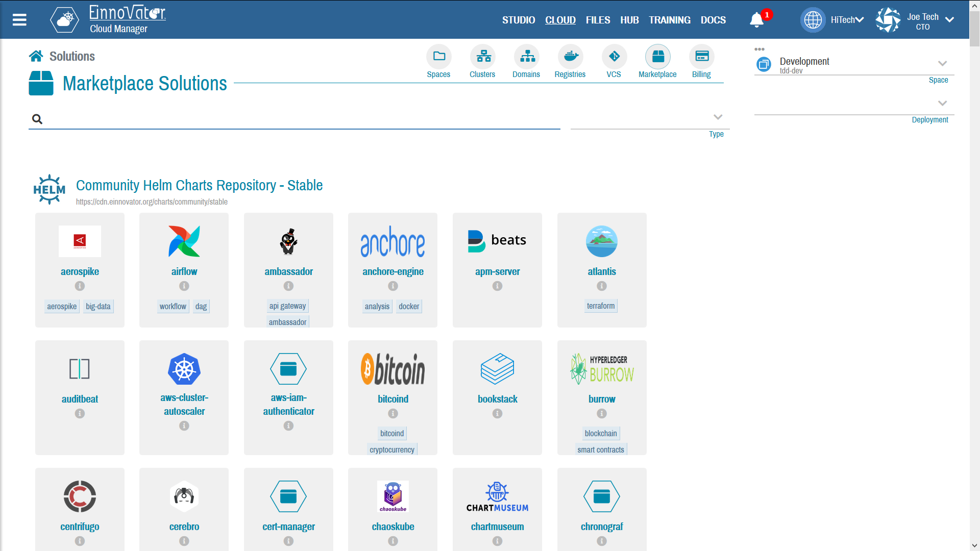The width and height of the screenshot is (980, 551).
Task: Show info for bitcoind chart
Action: click(x=393, y=414)
